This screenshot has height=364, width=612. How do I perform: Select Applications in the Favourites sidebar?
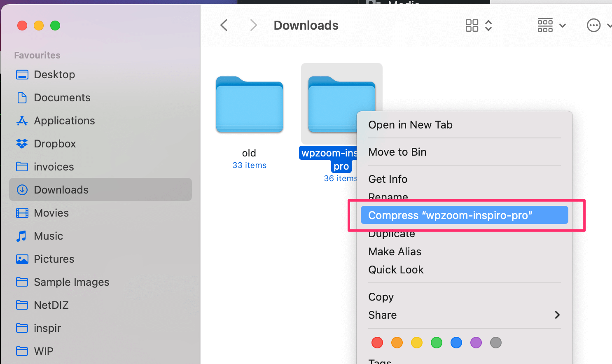(64, 121)
